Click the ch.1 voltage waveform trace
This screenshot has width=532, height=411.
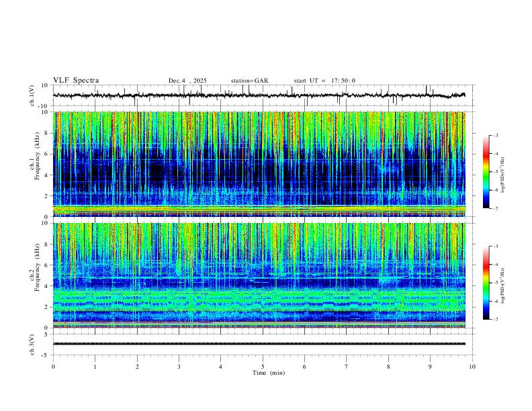259,95
